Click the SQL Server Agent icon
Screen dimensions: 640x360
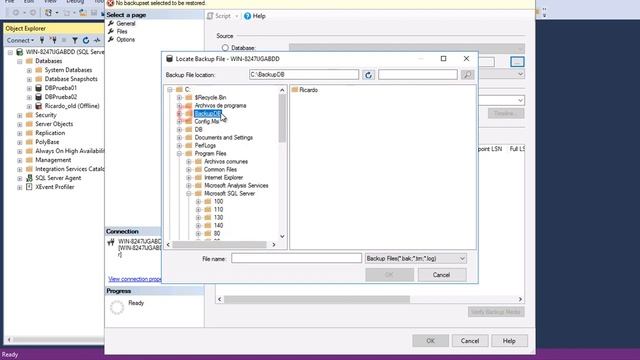(29, 178)
